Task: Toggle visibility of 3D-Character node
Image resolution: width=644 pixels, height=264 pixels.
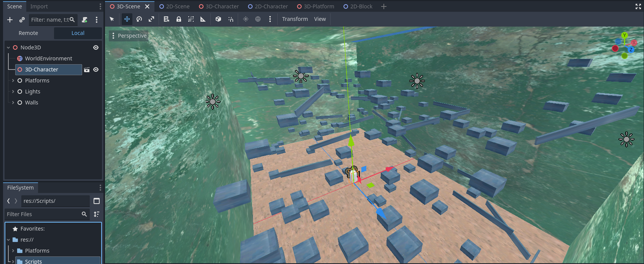Action: click(x=96, y=70)
